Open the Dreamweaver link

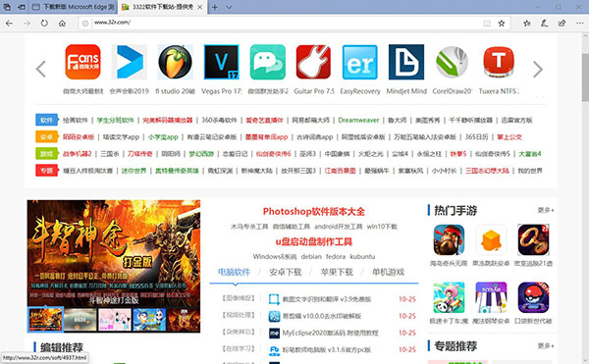pos(358,120)
